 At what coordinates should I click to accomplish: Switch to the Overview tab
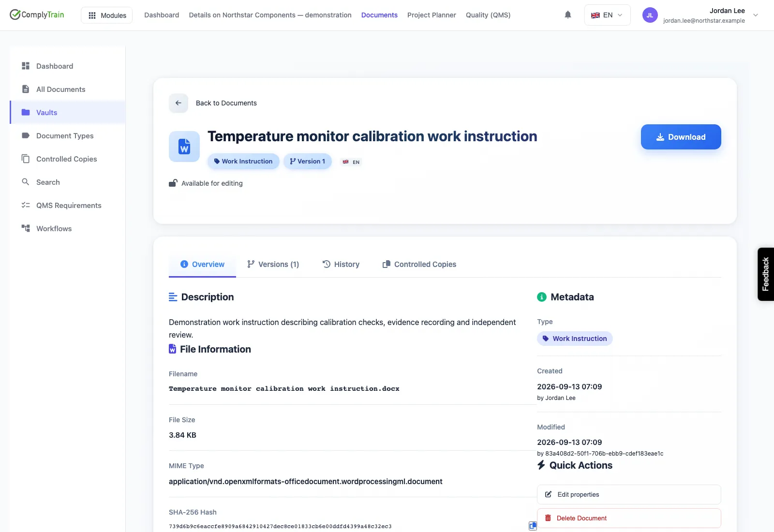pos(202,264)
